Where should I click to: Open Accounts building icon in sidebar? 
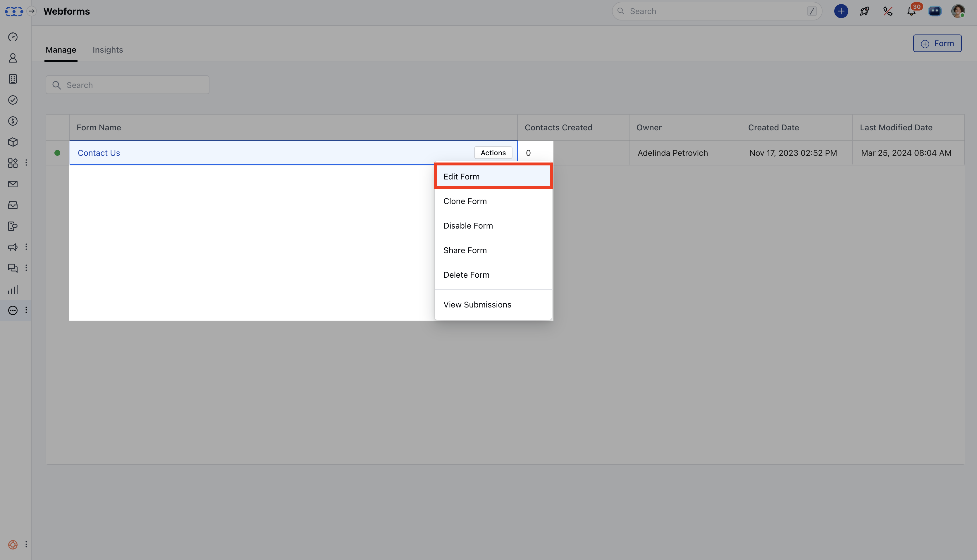(13, 79)
